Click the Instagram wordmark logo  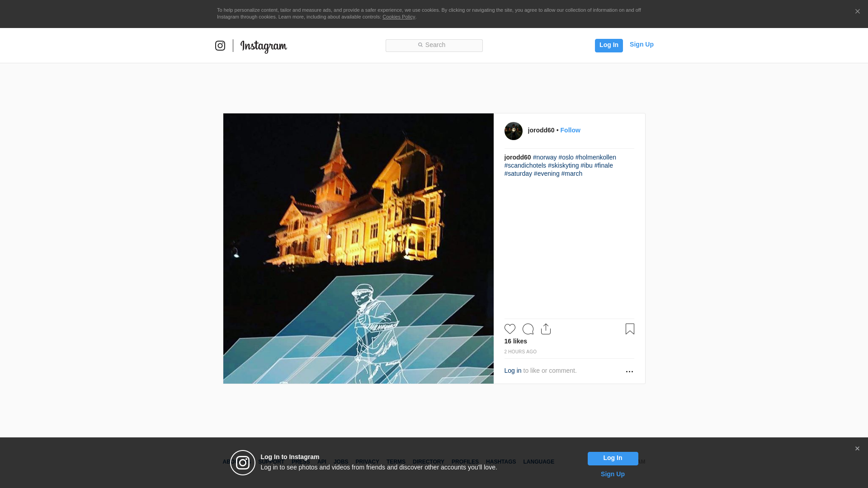point(264,46)
